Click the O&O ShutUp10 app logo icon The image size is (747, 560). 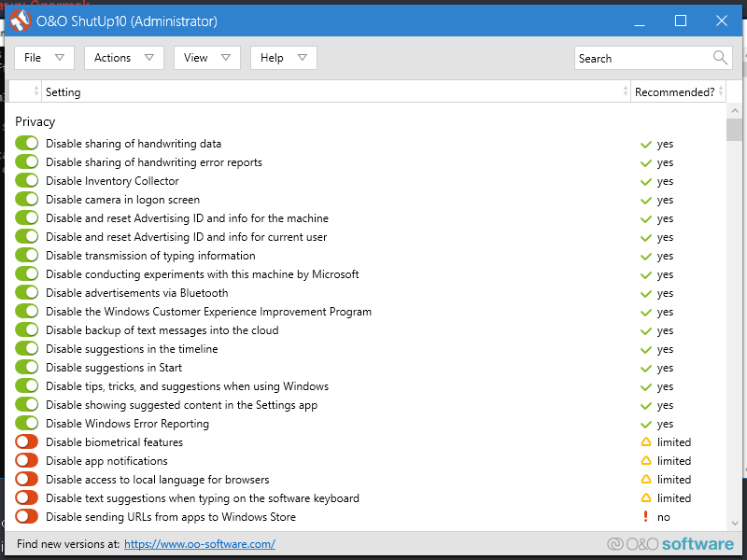pyautogui.click(x=20, y=21)
